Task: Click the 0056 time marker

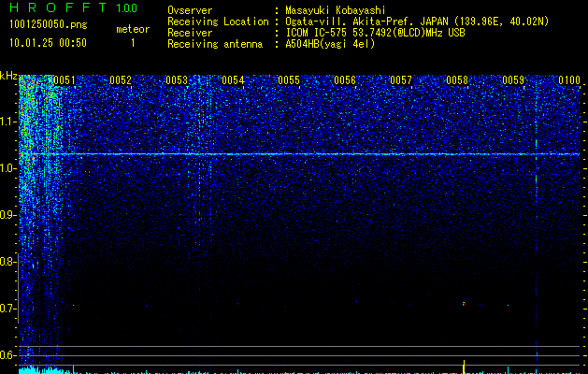Action: click(345, 80)
